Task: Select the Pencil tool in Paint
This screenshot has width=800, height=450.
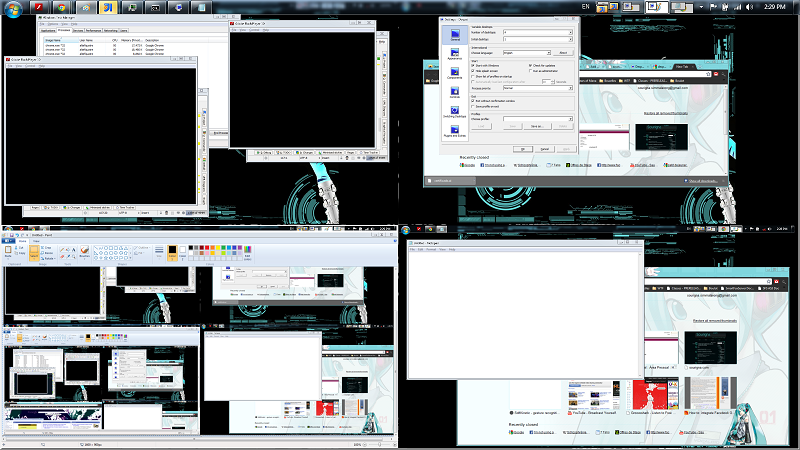Action: tap(62, 249)
